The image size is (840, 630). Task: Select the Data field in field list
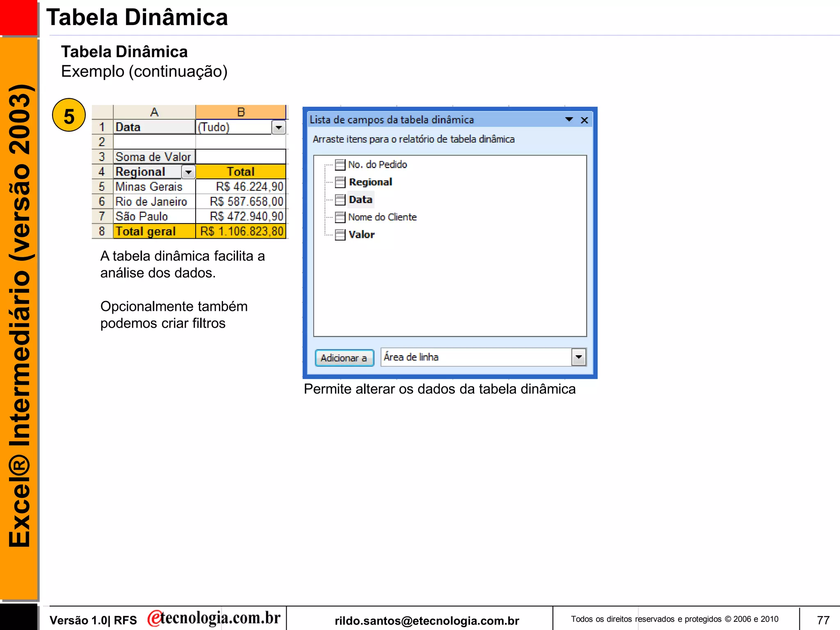pos(361,200)
